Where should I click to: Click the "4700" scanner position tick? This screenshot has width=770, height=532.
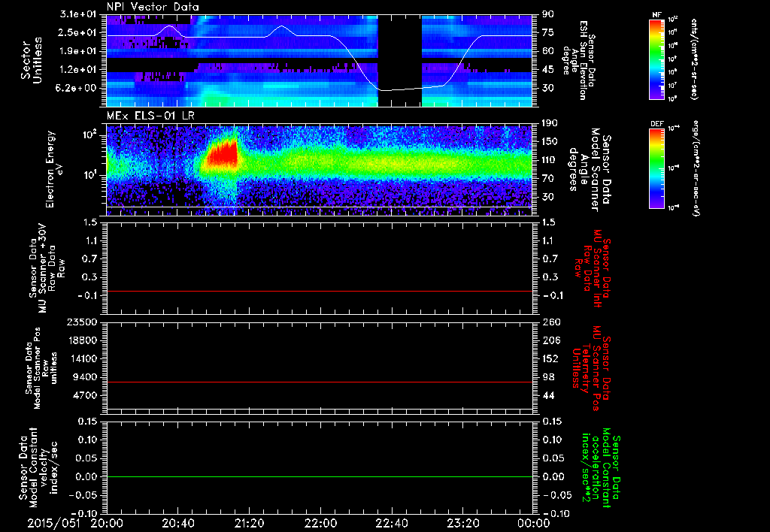coord(86,395)
